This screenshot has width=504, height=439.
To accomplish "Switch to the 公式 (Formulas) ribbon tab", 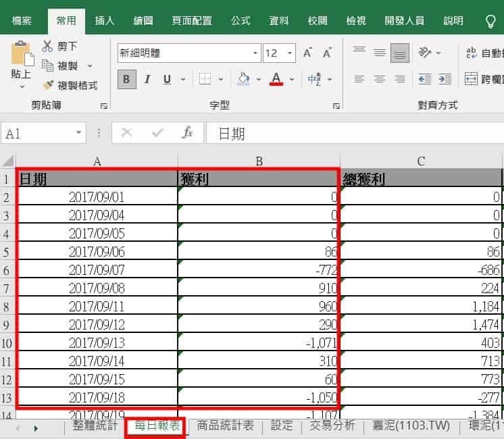I will (x=241, y=20).
